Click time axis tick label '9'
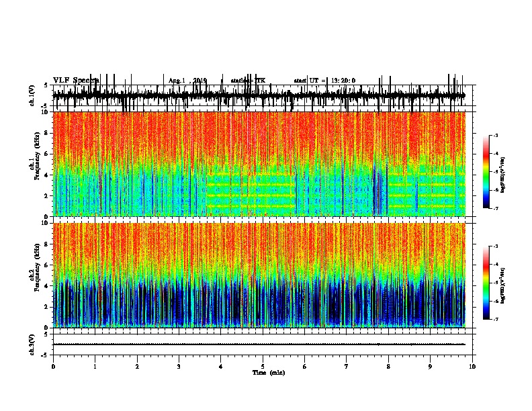This screenshot has height=411, width=532. tap(430, 367)
